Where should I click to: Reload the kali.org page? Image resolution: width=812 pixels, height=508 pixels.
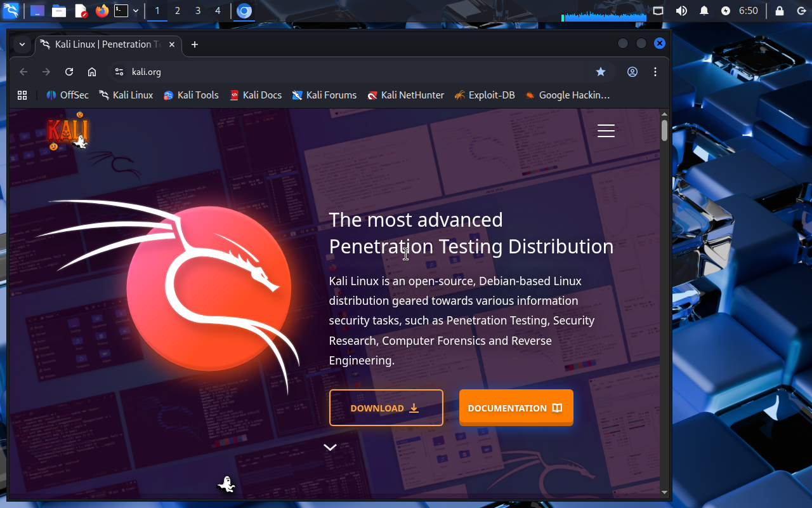point(69,72)
